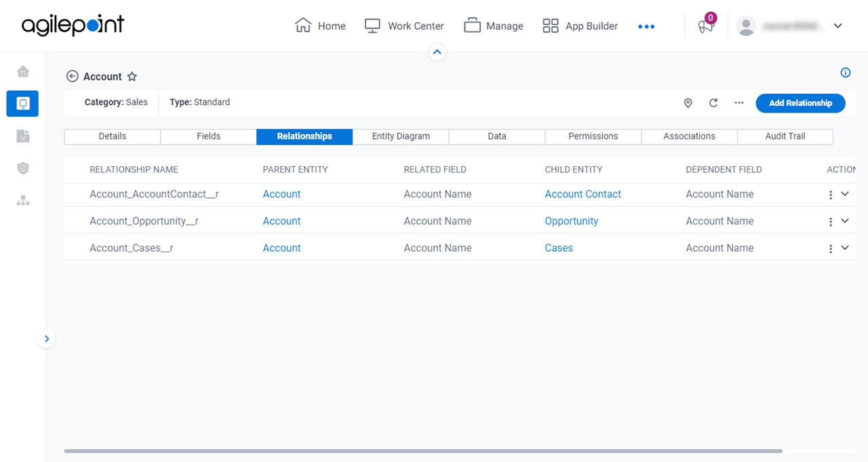Expand the left sidebar with arrow

point(46,339)
